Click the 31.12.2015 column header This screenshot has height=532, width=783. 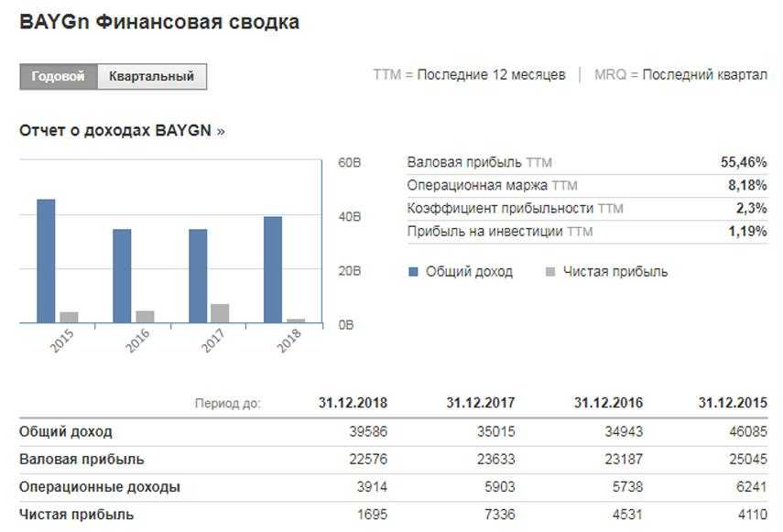point(733,403)
